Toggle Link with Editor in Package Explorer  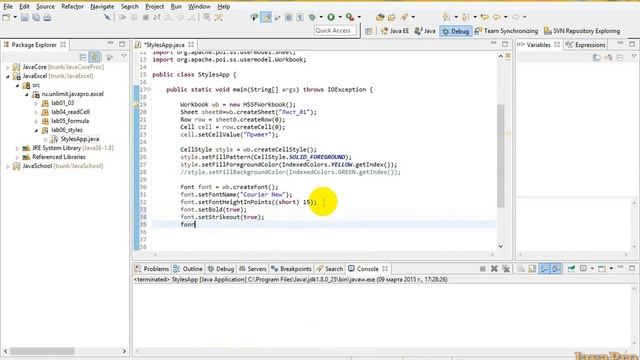click(x=95, y=57)
